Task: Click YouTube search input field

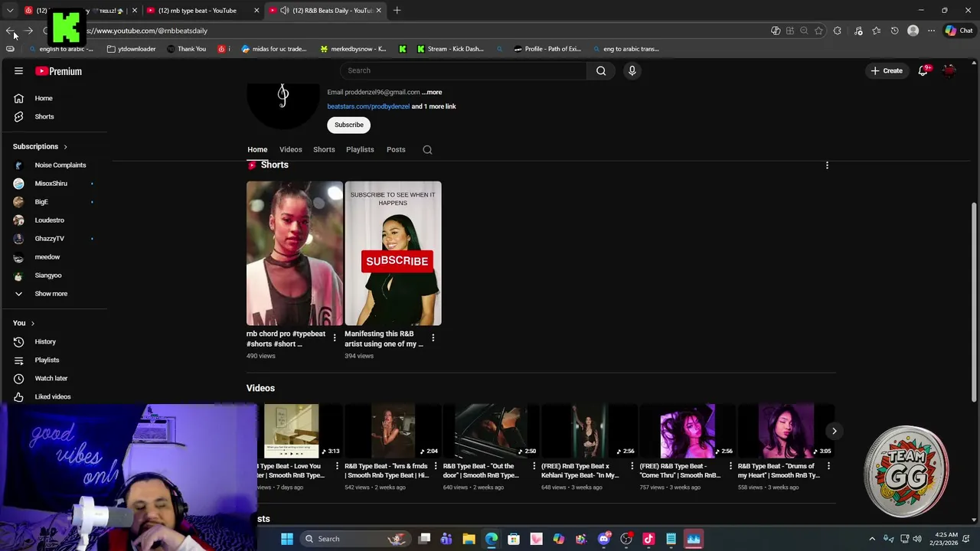Action: click(x=463, y=70)
